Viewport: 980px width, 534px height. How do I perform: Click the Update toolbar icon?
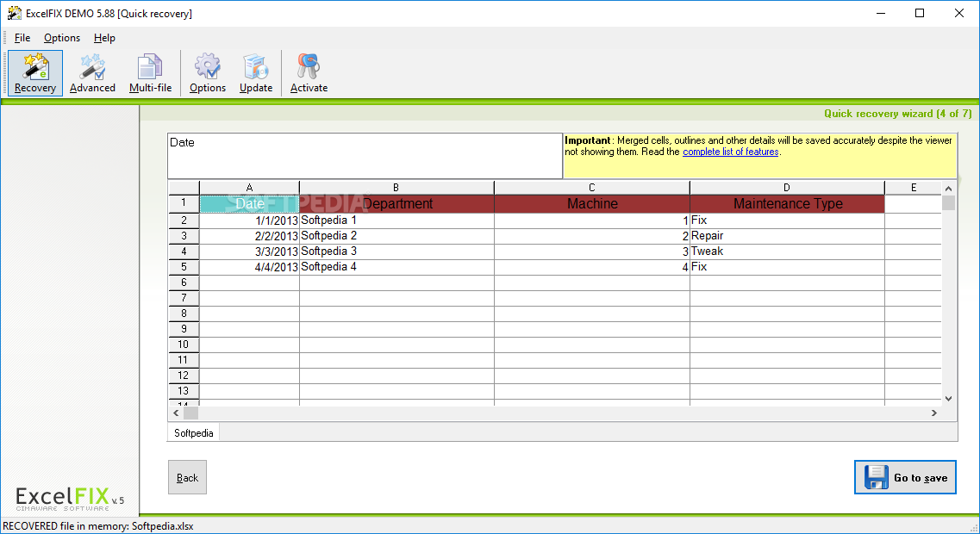[256, 73]
